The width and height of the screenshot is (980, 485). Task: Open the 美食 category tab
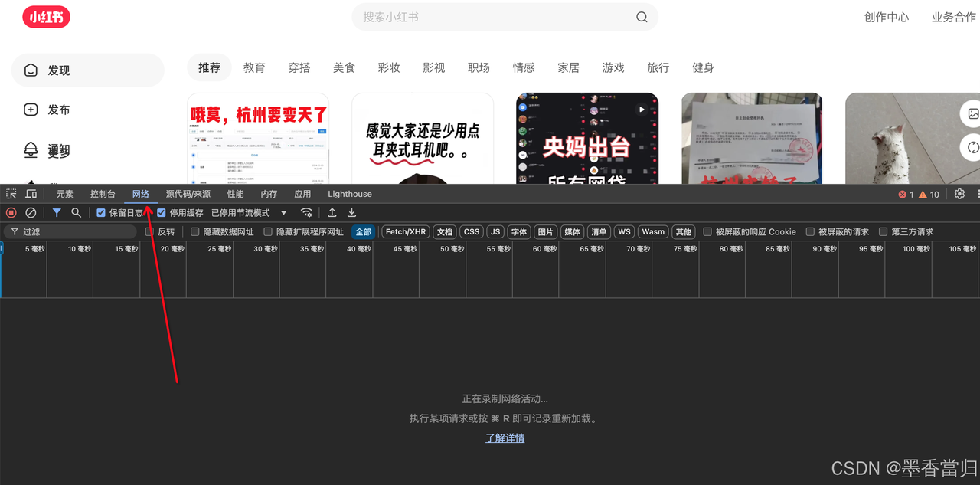coord(344,67)
